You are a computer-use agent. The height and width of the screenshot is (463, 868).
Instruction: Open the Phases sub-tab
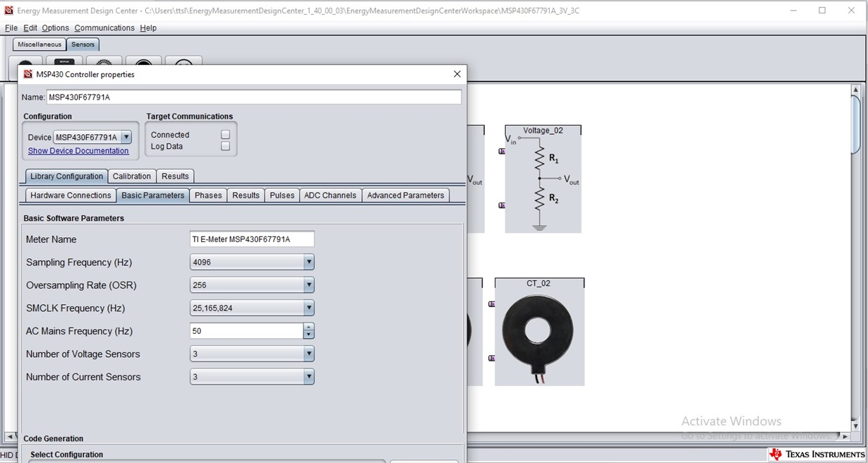pos(208,196)
